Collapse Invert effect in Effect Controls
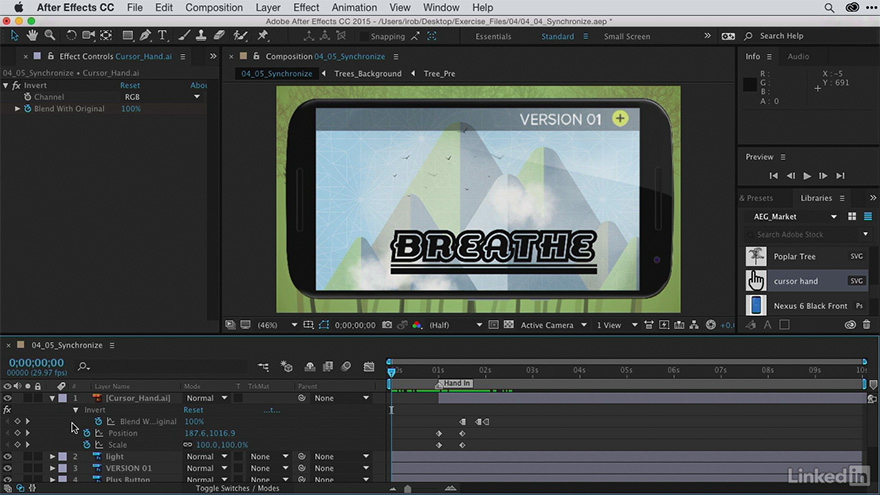 coord(6,85)
